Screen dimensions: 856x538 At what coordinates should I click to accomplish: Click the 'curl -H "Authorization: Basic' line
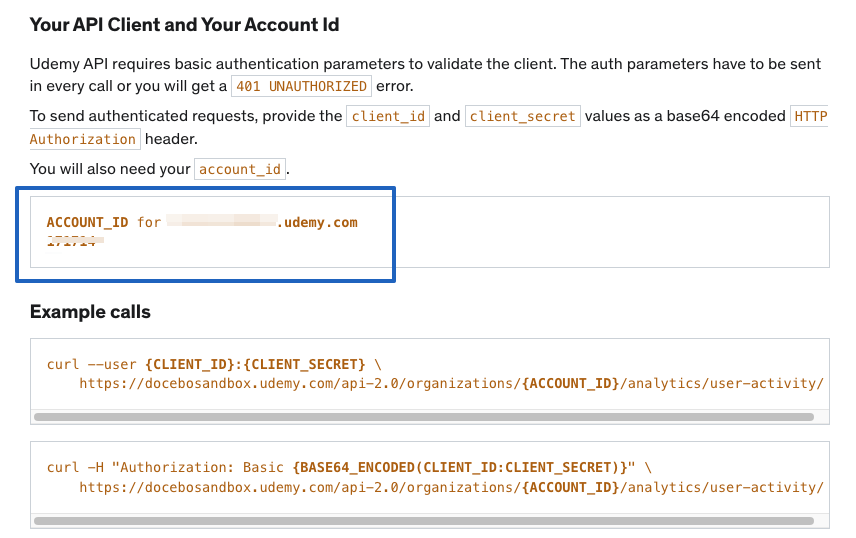[x=349, y=468]
